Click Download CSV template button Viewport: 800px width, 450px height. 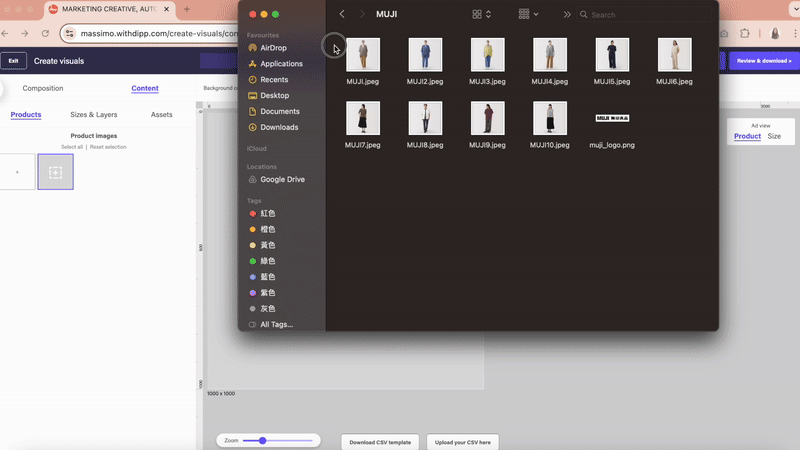click(380, 442)
